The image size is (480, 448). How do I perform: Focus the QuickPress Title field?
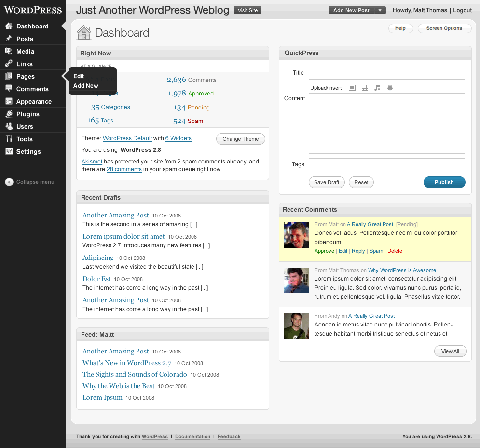coord(386,73)
